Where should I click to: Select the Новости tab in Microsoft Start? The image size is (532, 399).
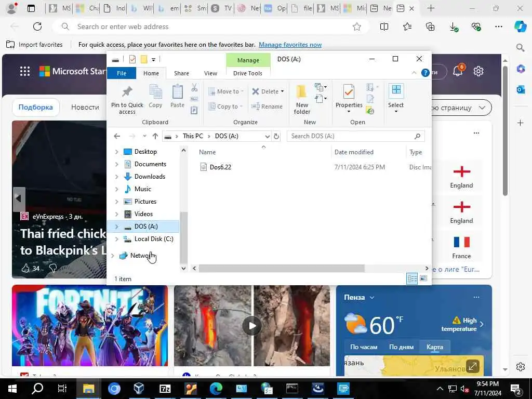tap(85, 107)
